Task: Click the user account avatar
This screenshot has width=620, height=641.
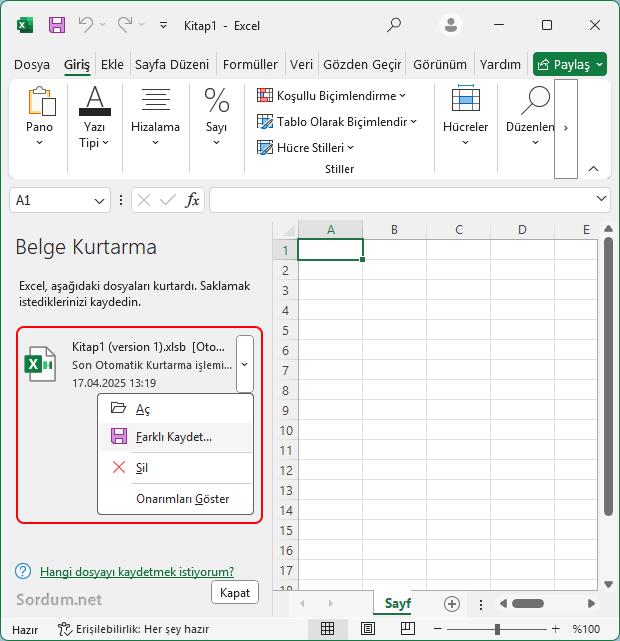Action: click(450, 25)
